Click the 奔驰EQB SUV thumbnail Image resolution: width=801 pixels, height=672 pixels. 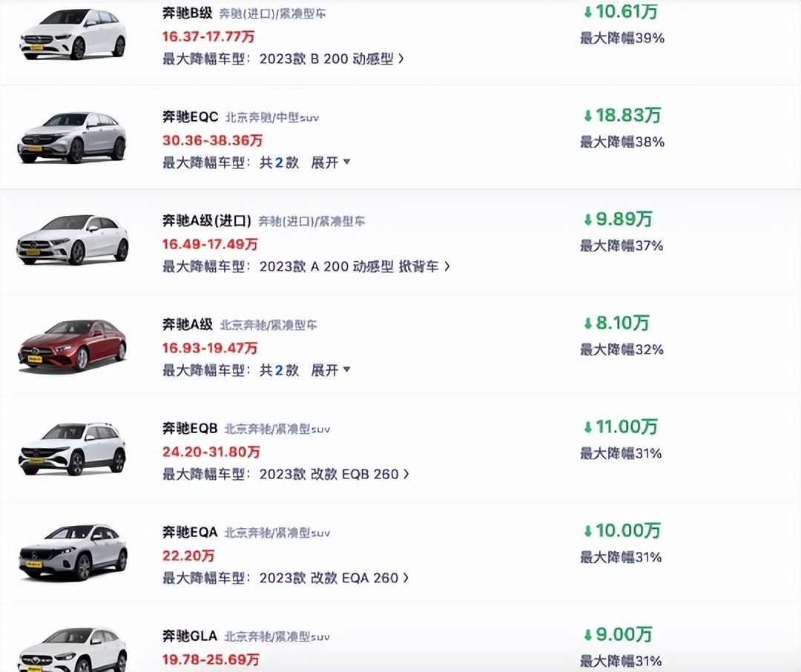pos(72,449)
